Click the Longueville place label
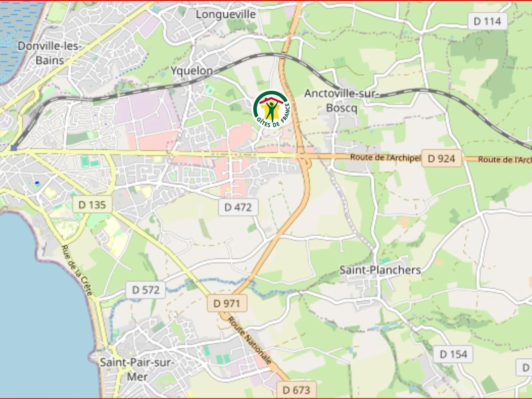Image resolution: width=532 pixels, height=399 pixels. (x=226, y=14)
